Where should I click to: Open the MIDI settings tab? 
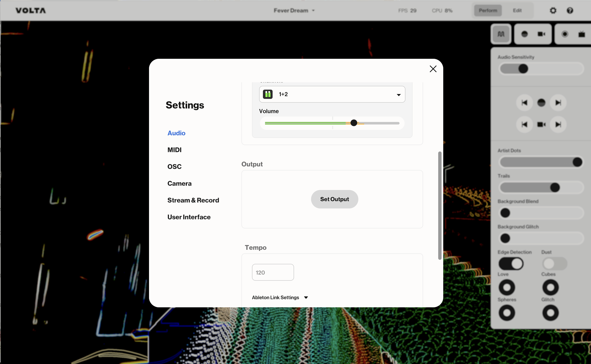click(174, 150)
